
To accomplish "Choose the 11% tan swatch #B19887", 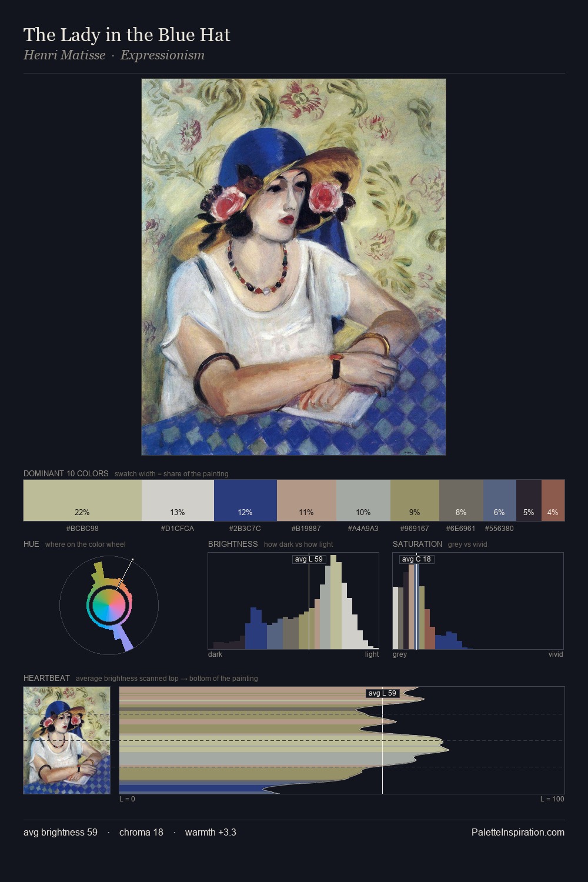I will (306, 500).
